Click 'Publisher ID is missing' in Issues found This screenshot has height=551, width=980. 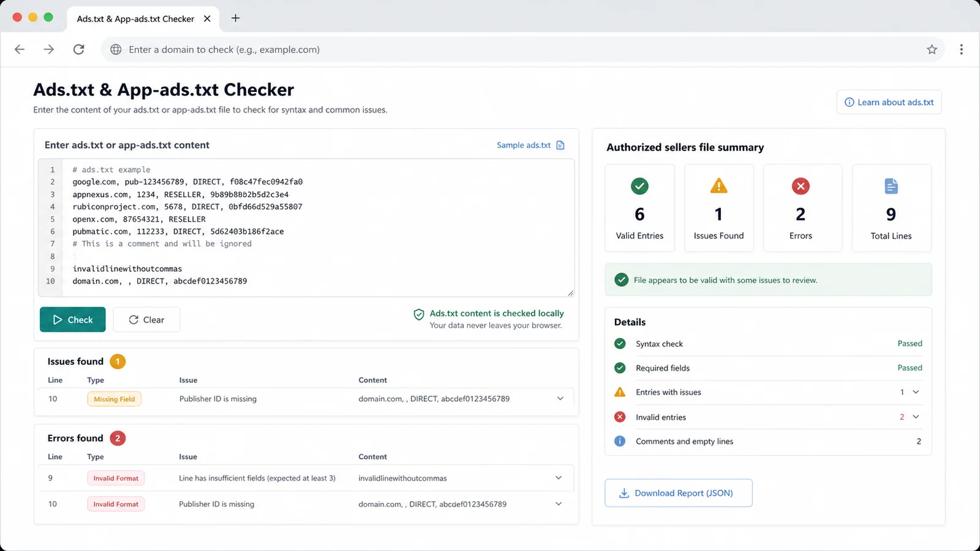coord(218,399)
